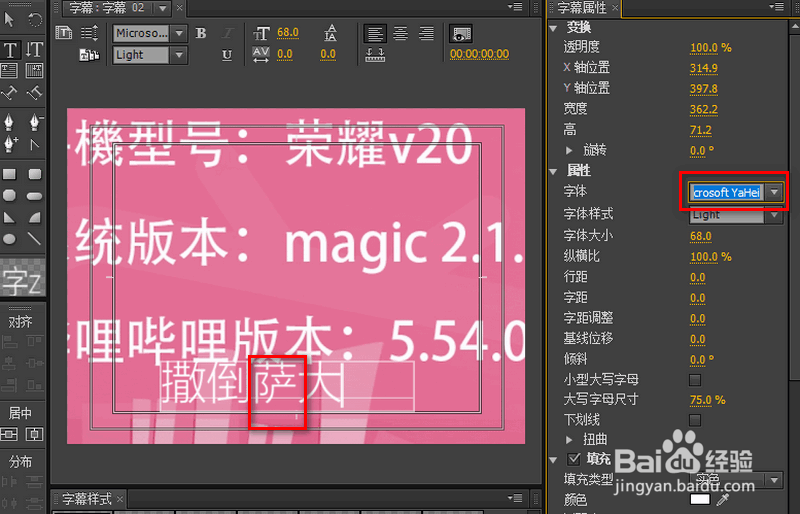The width and height of the screenshot is (800, 514).
Task: Click the 00:00:00:00 timecode
Action: coord(479,54)
